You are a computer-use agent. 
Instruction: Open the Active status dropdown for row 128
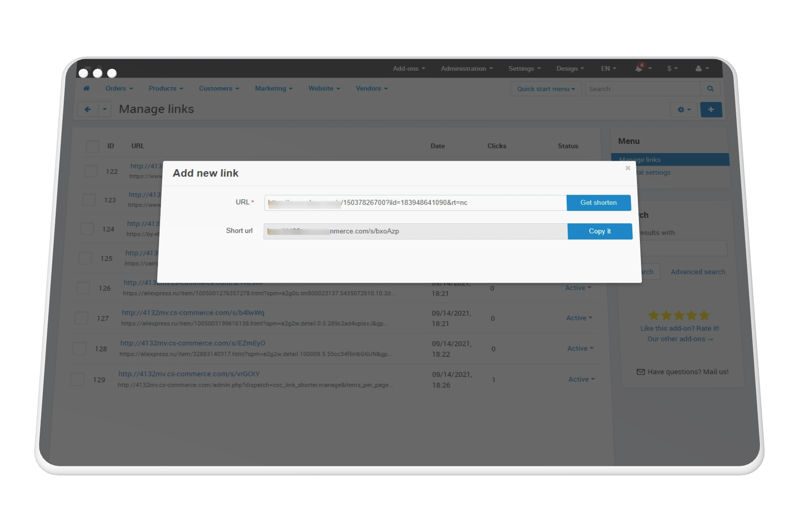click(x=580, y=348)
